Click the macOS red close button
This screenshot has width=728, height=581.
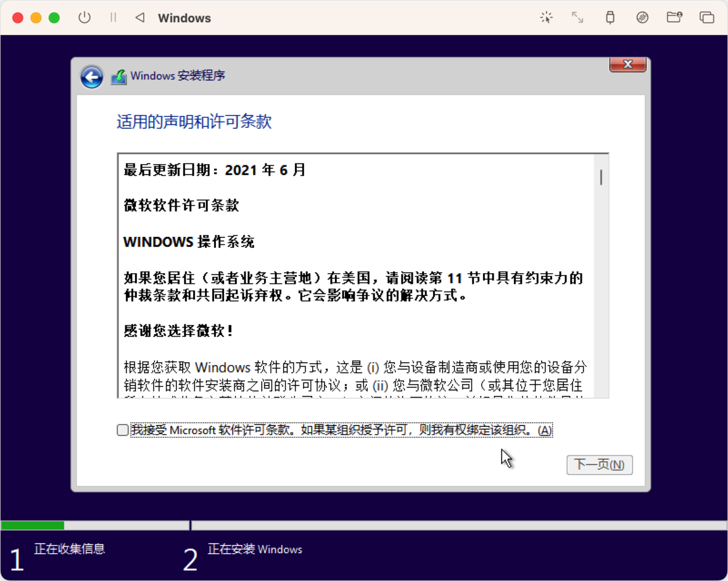[x=18, y=18]
